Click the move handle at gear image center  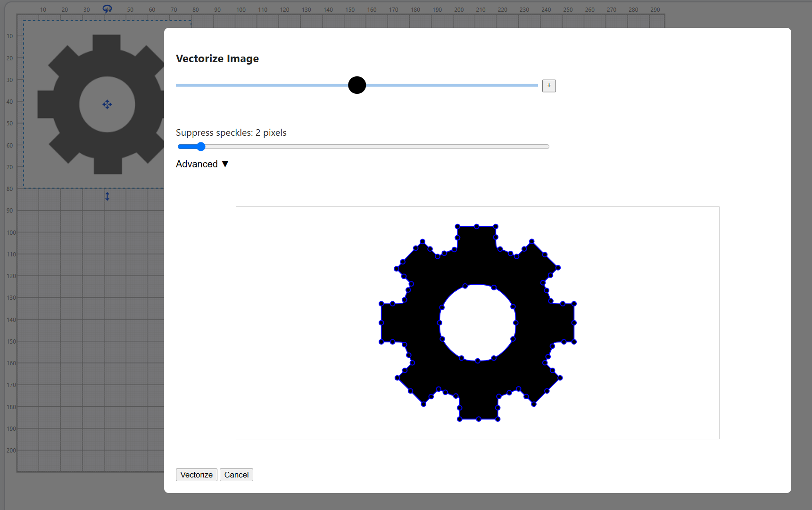pos(107,104)
